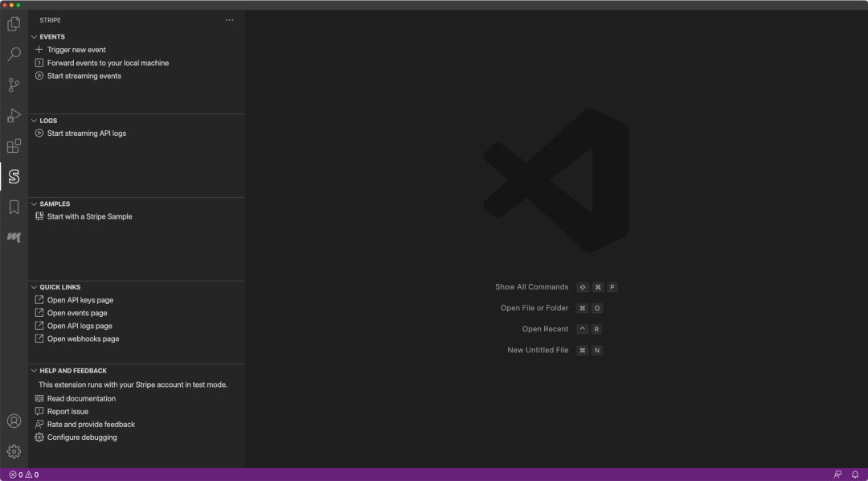Screen dimensions: 868x481
Task: Click the HELP AND FEEDBACK header label
Action: point(73,371)
